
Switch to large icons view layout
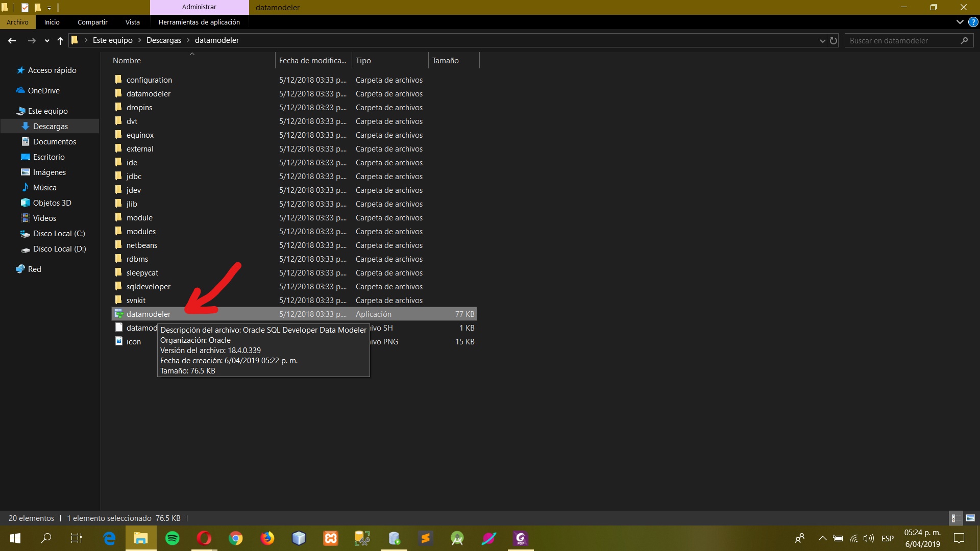[x=970, y=518]
